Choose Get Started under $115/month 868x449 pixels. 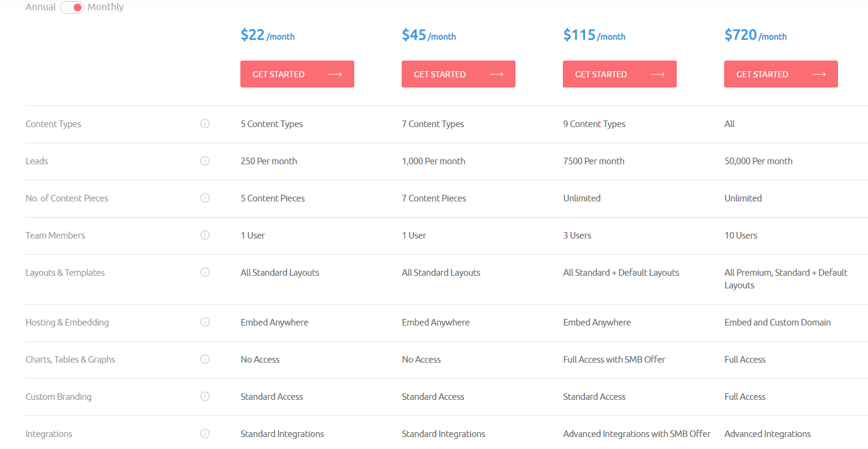click(x=620, y=74)
